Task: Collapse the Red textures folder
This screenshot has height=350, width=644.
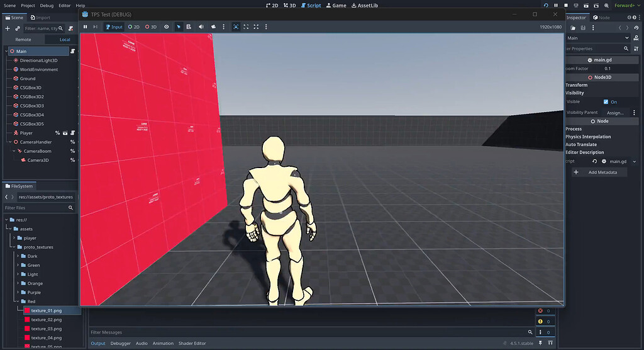Action: (x=18, y=301)
